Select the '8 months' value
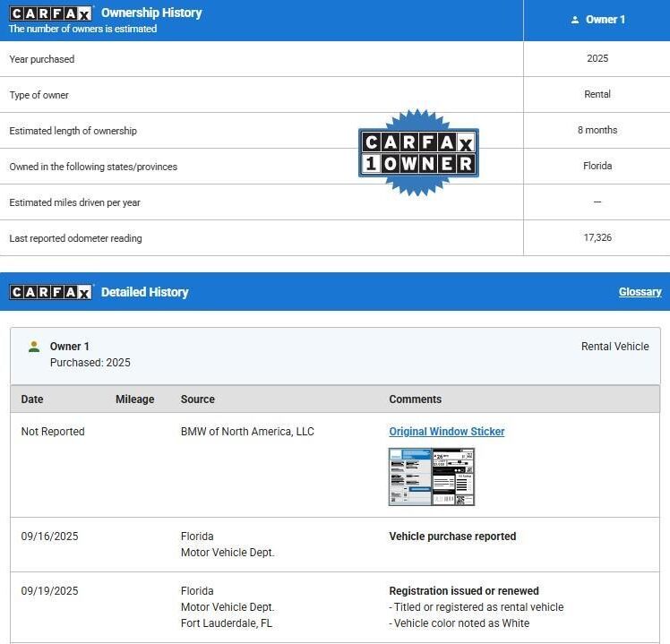This screenshot has width=670, height=644. (x=597, y=131)
